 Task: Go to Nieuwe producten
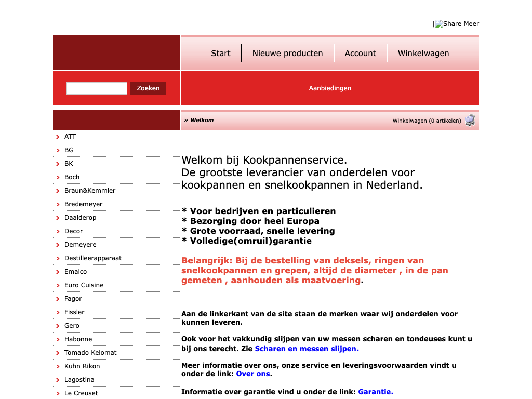tap(287, 53)
